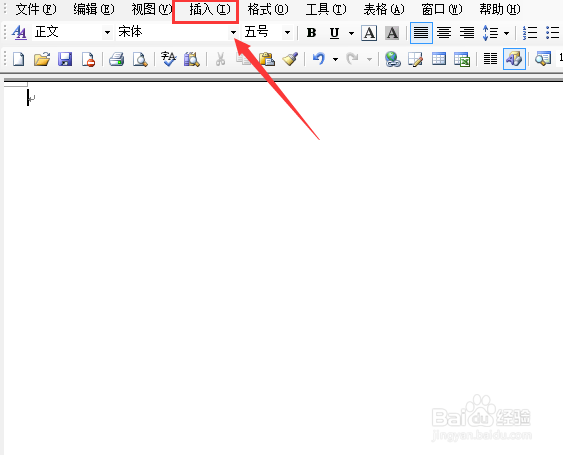The width and height of the screenshot is (563, 455).
Task: Click the character border icon
Action: point(369,33)
